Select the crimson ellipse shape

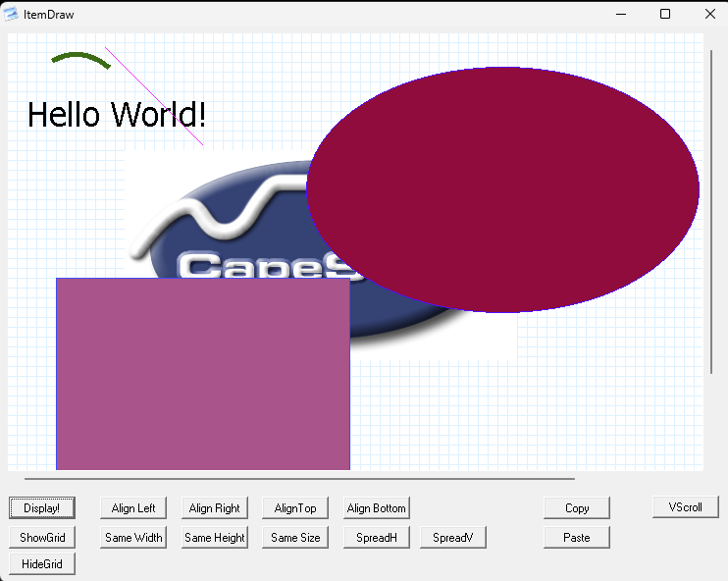pos(502,189)
